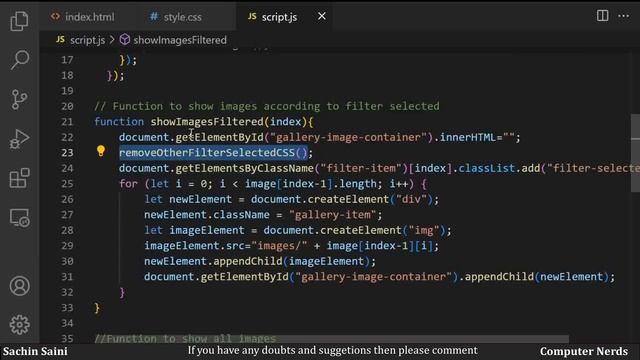Open the Search view icon
The image size is (640, 360).
click(x=19, y=60)
